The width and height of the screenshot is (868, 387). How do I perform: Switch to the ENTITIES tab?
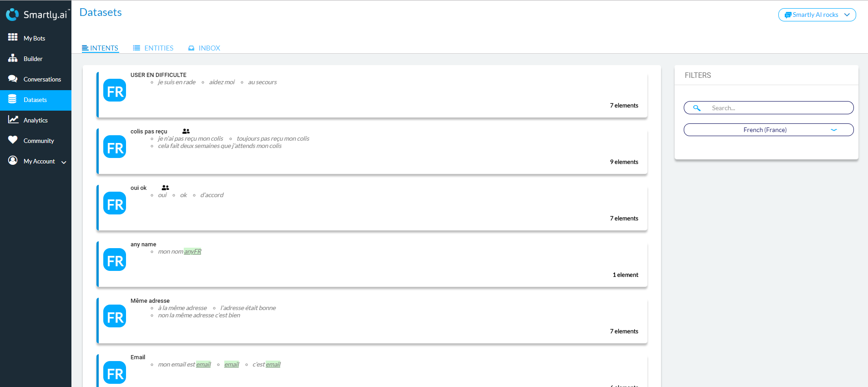(153, 48)
